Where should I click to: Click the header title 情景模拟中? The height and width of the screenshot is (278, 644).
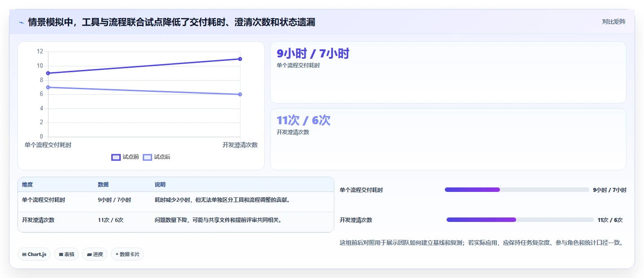tap(171, 22)
